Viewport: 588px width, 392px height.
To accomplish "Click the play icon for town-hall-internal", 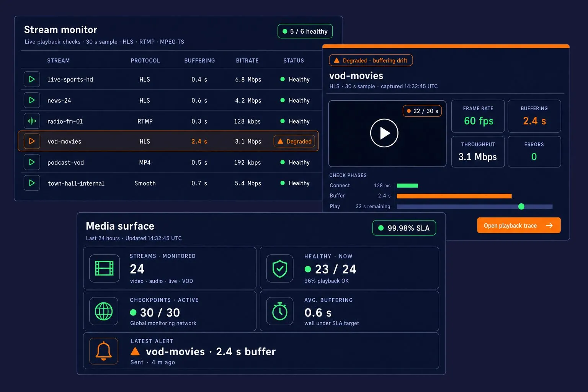I will pyautogui.click(x=32, y=183).
